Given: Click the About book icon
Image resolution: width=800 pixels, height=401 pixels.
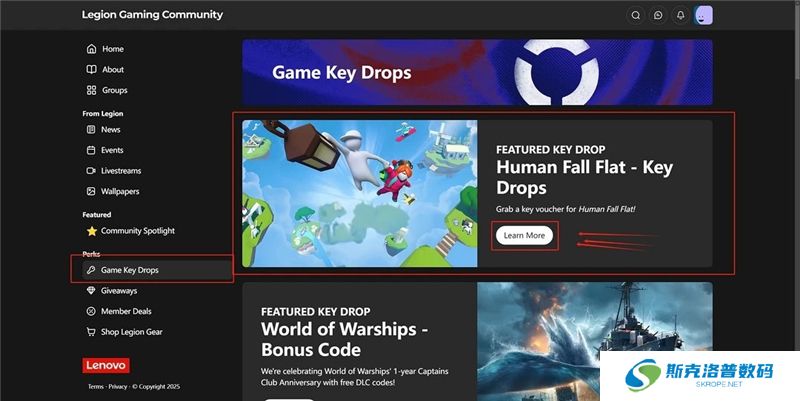Looking at the screenshot, I should pos(91,69).
